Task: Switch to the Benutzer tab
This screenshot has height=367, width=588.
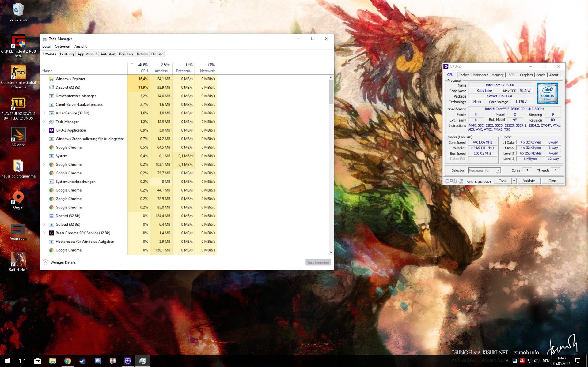Action: [126, 54]
